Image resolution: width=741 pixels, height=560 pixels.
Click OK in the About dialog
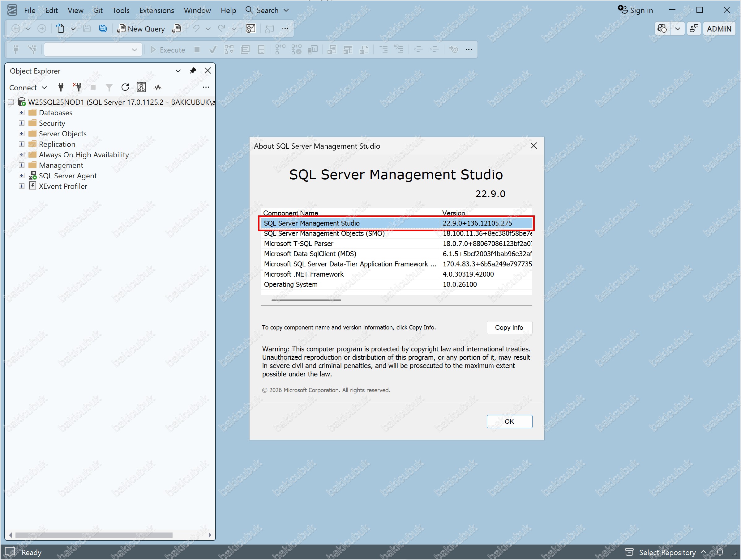[x=509, y=422]
